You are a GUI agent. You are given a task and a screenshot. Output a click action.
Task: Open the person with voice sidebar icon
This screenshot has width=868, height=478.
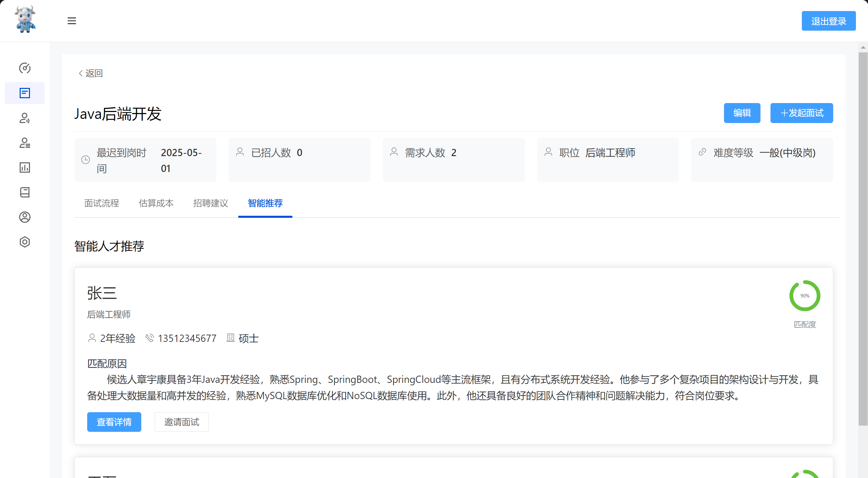pos(25,118)
